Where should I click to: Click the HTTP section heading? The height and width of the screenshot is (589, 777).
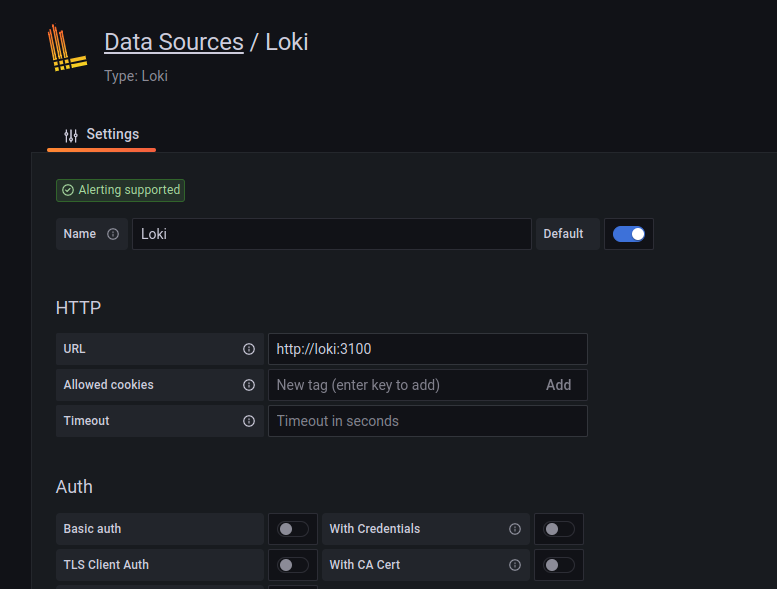tap(78, 308)
